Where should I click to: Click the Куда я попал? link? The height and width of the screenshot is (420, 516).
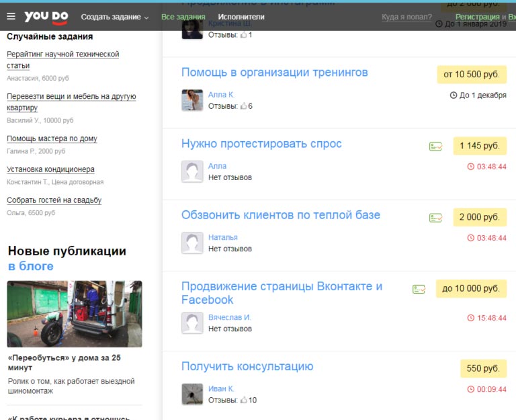[x=406, y=17]
